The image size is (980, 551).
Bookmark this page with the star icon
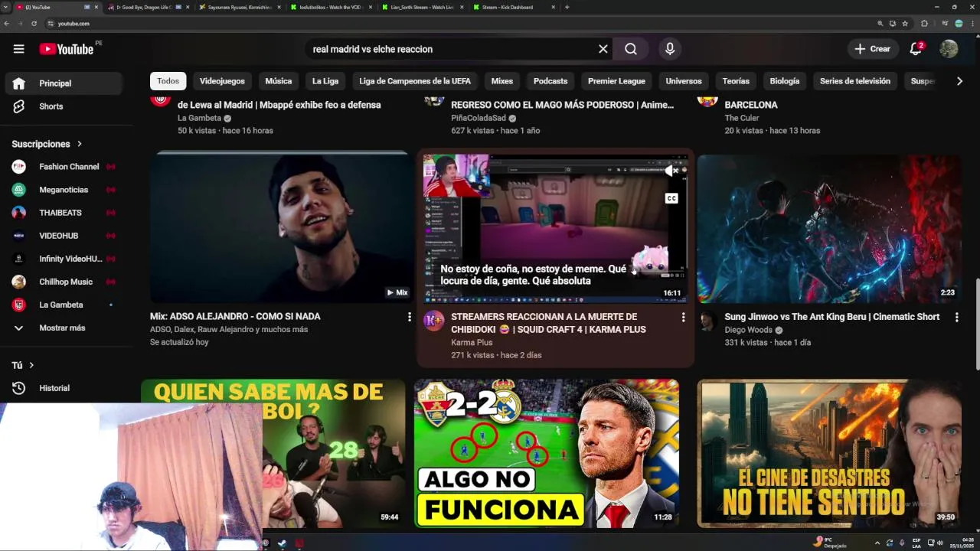[905, 24]
